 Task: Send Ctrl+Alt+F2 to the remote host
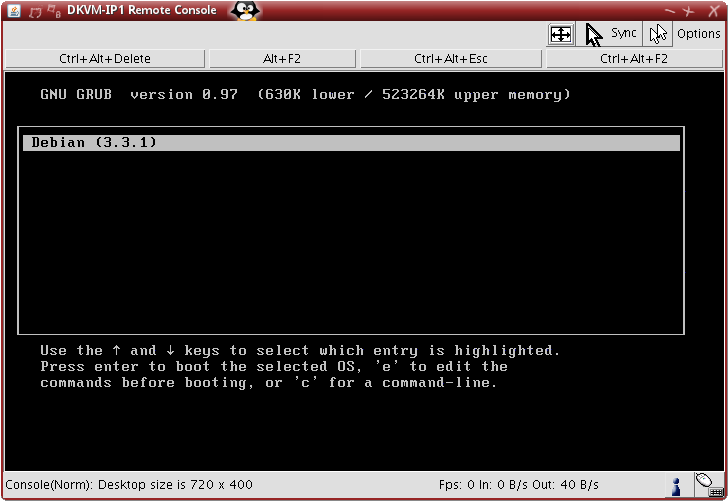coord(634,59)
